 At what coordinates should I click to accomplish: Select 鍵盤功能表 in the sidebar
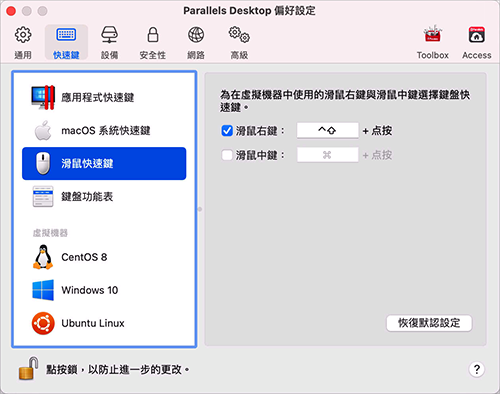[104, 196]
